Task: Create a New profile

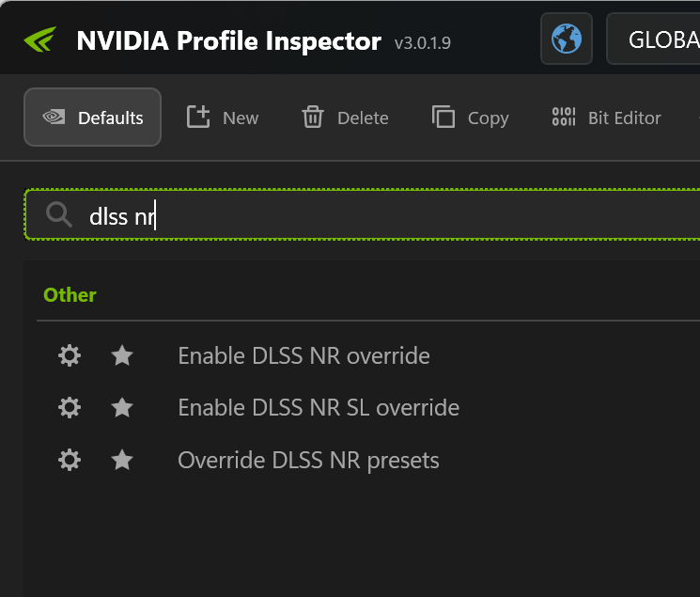Action: (223, 118)
